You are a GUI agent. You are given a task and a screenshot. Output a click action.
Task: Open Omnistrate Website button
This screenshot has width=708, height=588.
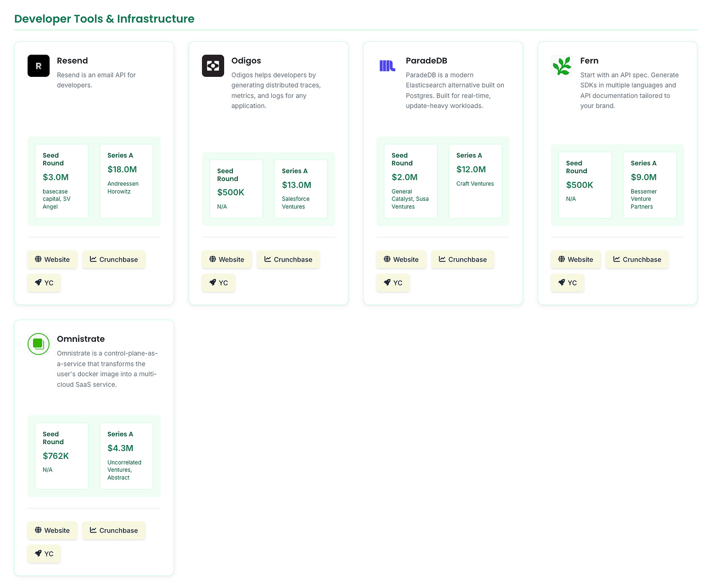(x=52, y=530)
